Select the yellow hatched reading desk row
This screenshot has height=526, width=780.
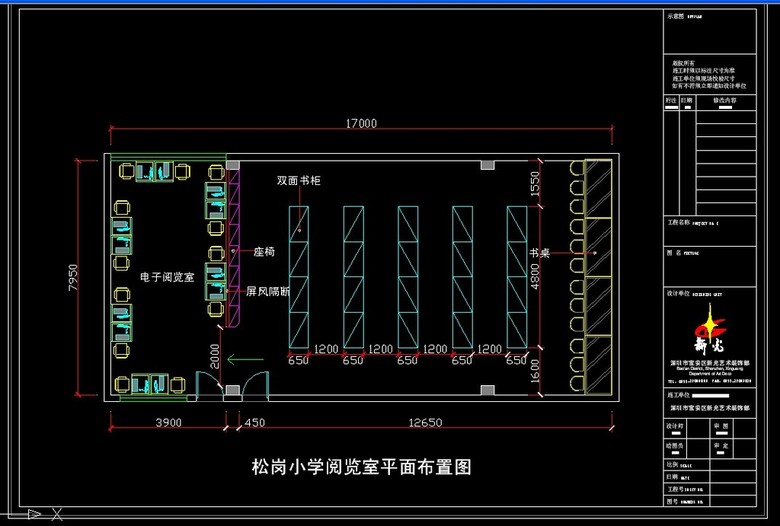pos(598,277)
